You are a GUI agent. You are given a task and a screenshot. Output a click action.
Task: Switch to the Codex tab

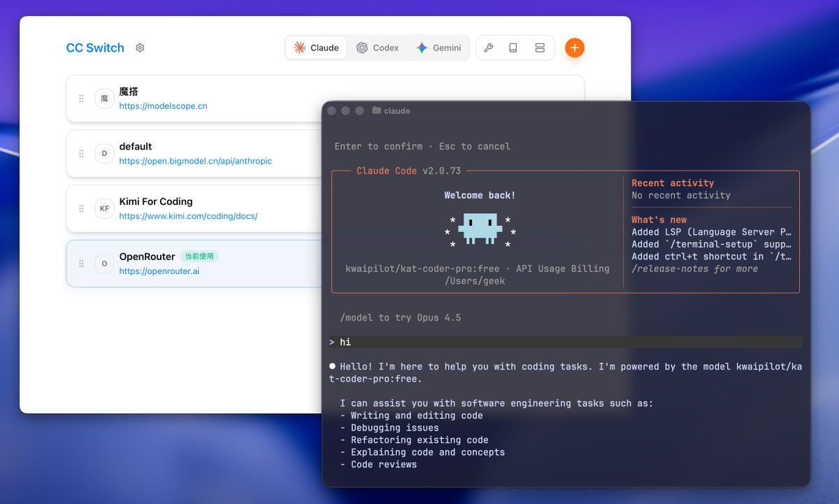[x=378, y=48]
